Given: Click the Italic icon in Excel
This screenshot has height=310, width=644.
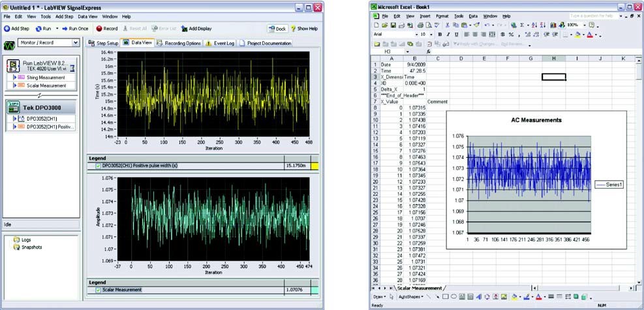Looking at the screenshot, I should pos(448,35).
